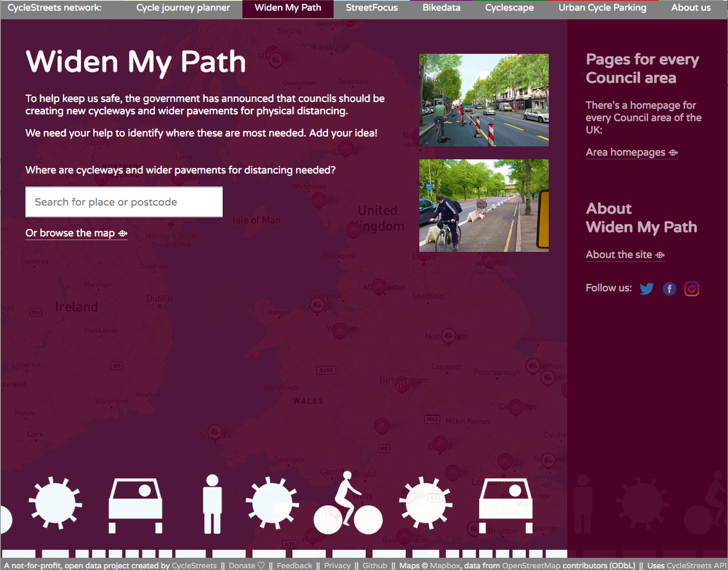Viewport: 728px width, 570px height.
Task: Click the cyclists with red-white bollards photo
Action: pyautogui.click(x=484, y=100)
